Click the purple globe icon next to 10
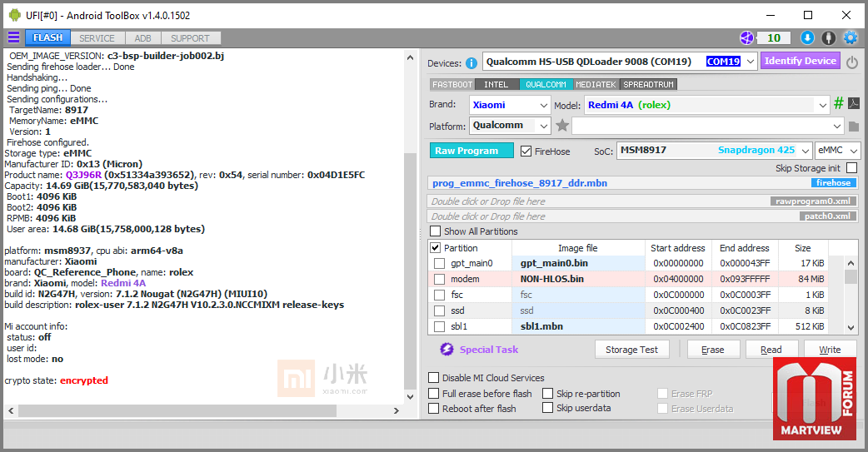 click(x=746, y=37)
